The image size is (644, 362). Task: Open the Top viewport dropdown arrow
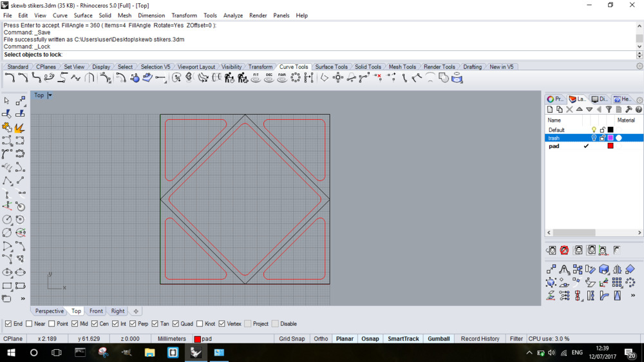point(50,95)
